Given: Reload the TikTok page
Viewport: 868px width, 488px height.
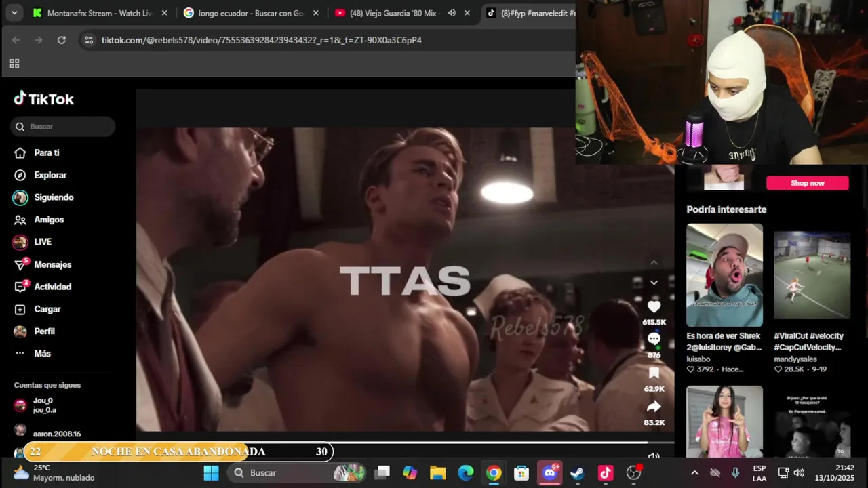Looking at the screenshot, I should pyautogui.click(x=61, y=40).
